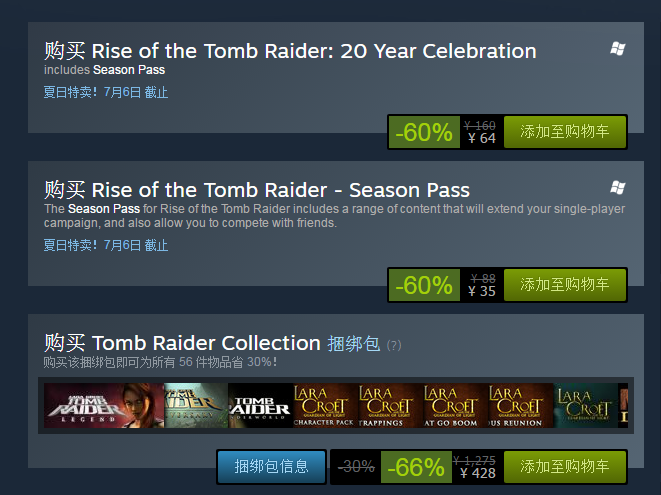Open 捆绑包信息 bundle info
The image size is (661, 495).
point(271,467)
